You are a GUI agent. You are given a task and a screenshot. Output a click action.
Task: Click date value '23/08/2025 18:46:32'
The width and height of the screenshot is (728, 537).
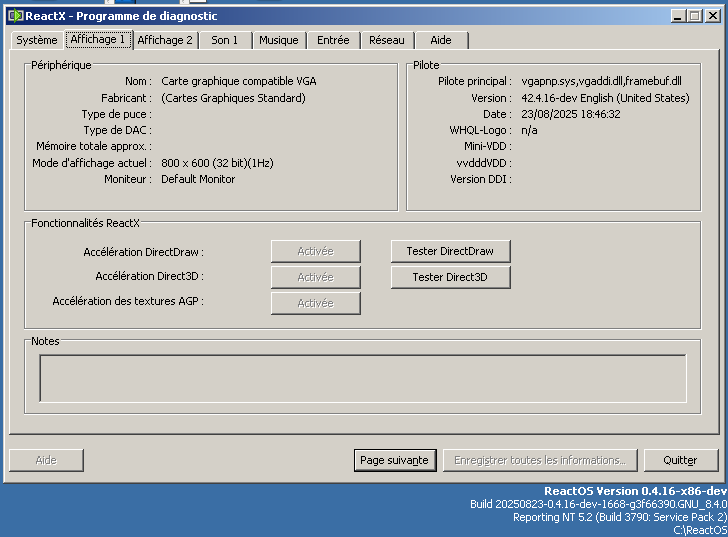(571, 114)
